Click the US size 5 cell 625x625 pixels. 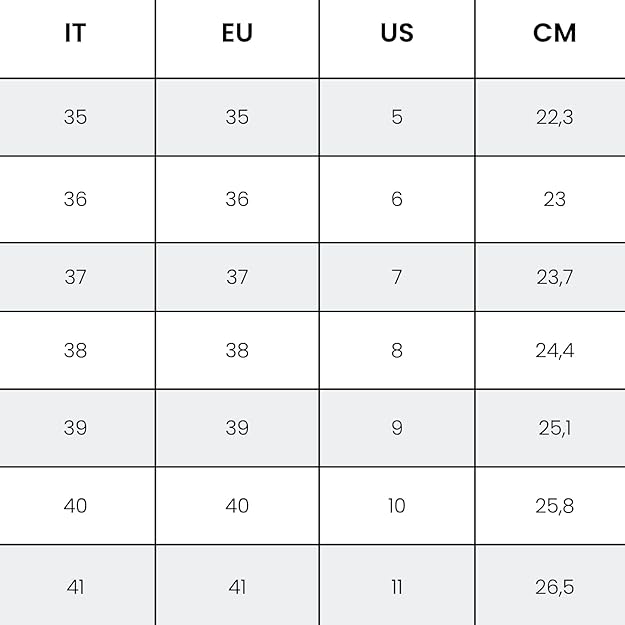(397, 117)
